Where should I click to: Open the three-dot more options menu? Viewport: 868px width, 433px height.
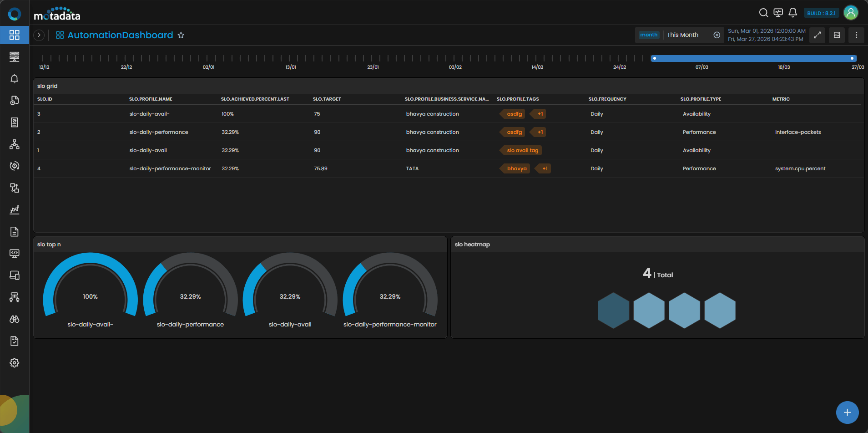(x=856, y=35)
